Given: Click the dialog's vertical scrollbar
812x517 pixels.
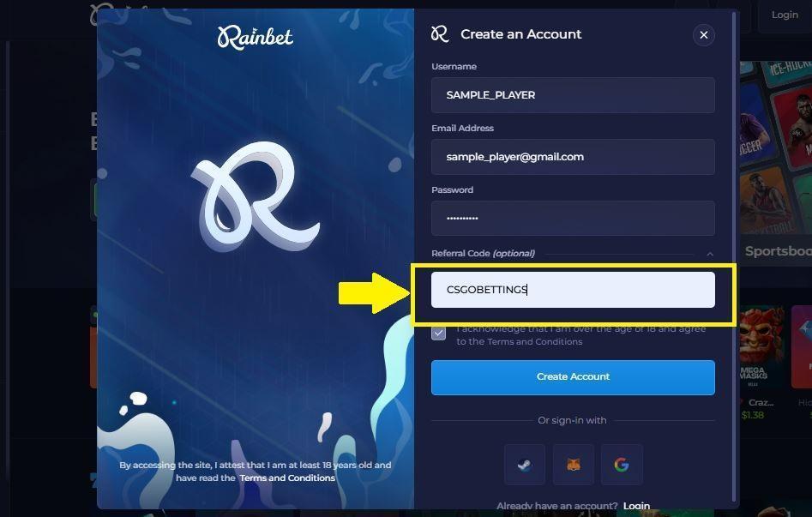Looking at the screenshot, I should click(734, 256).
